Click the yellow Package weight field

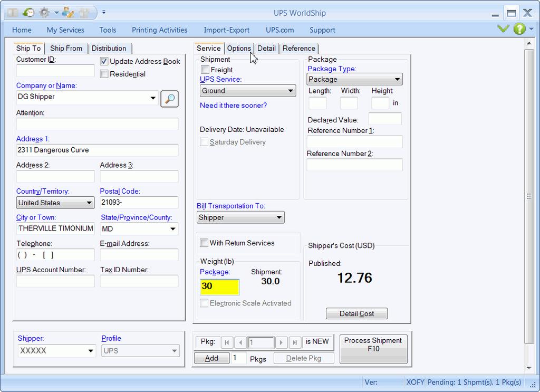pyautogui.click(x=219, y=287)
